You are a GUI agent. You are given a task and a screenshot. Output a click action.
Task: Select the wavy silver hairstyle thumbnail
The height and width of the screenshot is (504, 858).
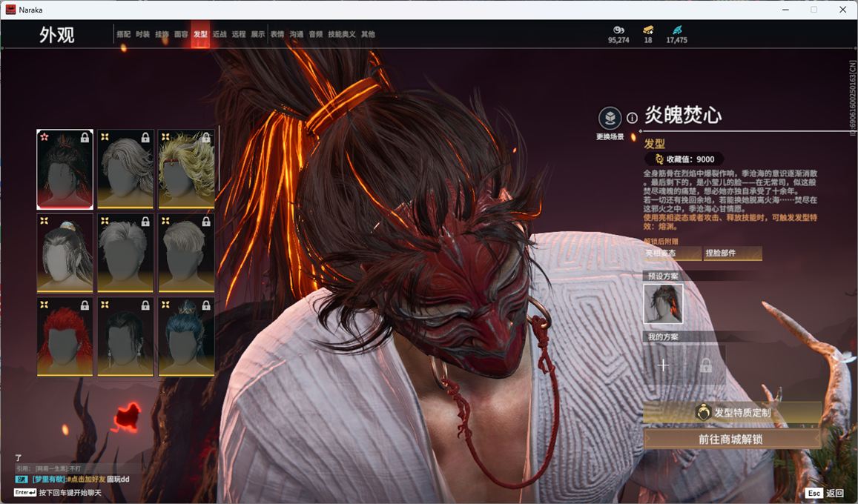click(125, 170)
